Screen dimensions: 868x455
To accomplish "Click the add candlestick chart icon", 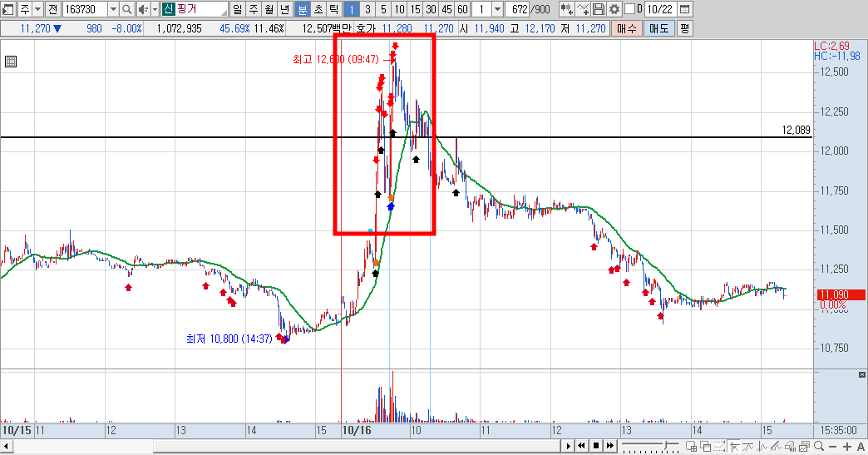I will (565, 9).
